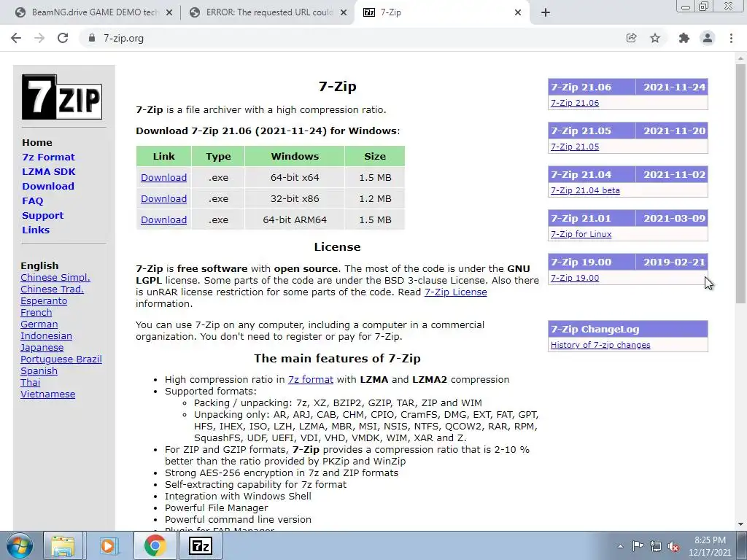Open the 7-Zip 21.05 news link

coord(575,147)
